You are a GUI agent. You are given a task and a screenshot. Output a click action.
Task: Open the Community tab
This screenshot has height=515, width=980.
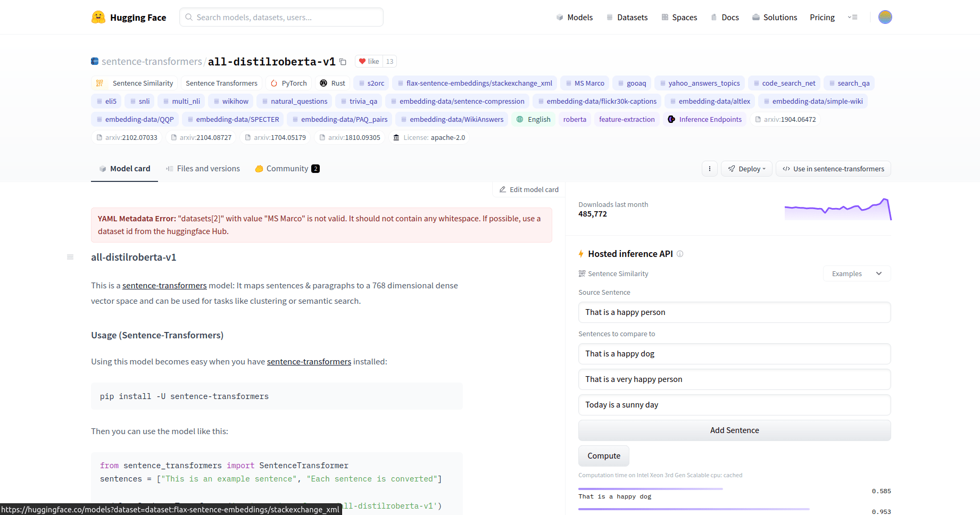[x=287, y=169]
